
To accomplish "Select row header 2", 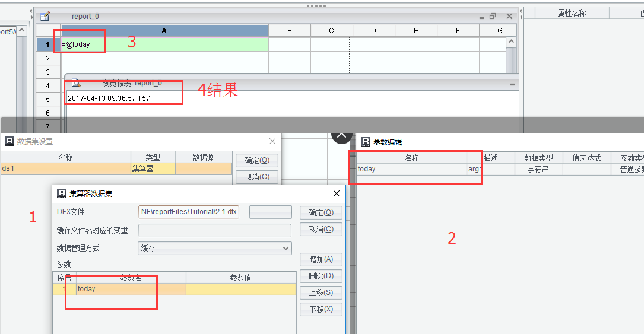I will 48,59.
